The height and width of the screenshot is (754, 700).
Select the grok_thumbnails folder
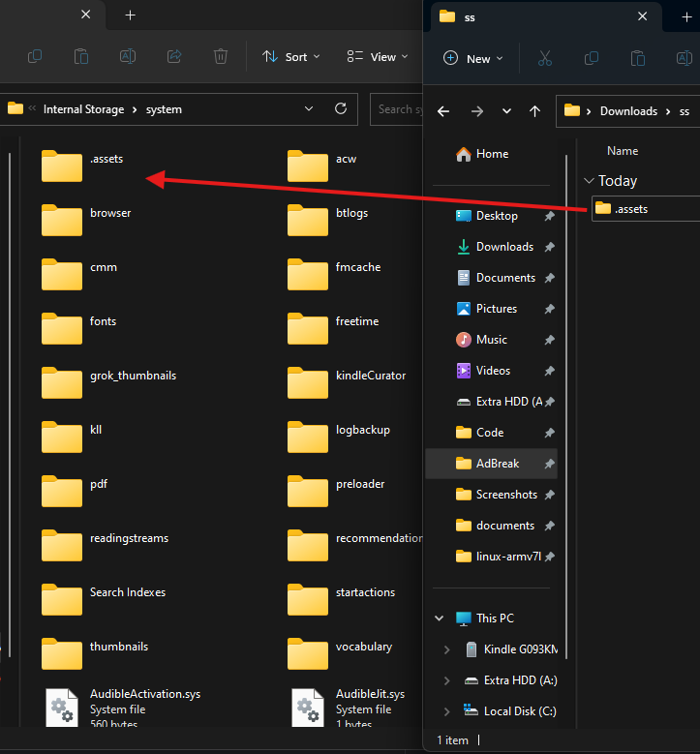coord(133,376)
